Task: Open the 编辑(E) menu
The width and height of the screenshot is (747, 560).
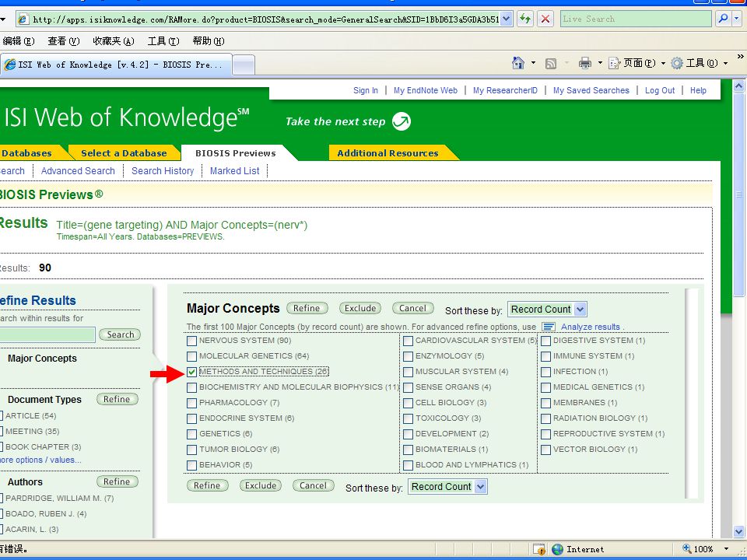Action: [19, 41]
